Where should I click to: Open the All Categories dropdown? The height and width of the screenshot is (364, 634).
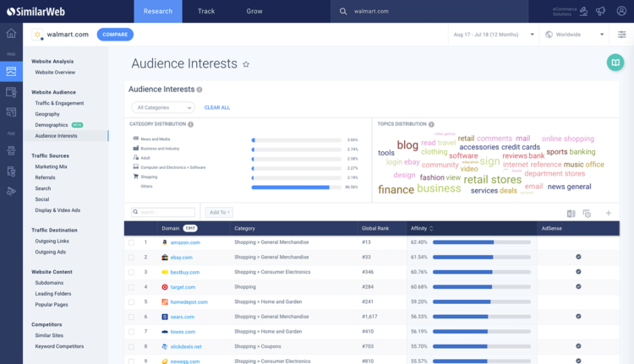(x=163, y=107)
